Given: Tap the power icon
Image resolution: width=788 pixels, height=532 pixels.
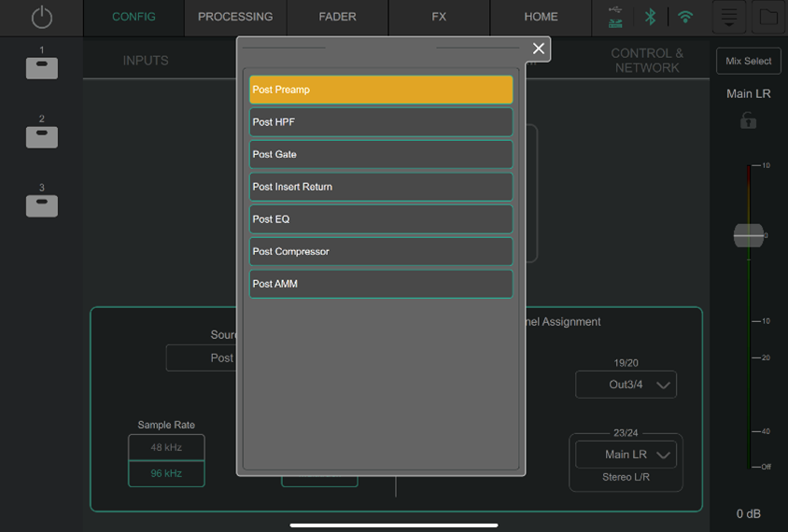Looking at the screenshot, I should pyautogui.click(x=42, y=17).
